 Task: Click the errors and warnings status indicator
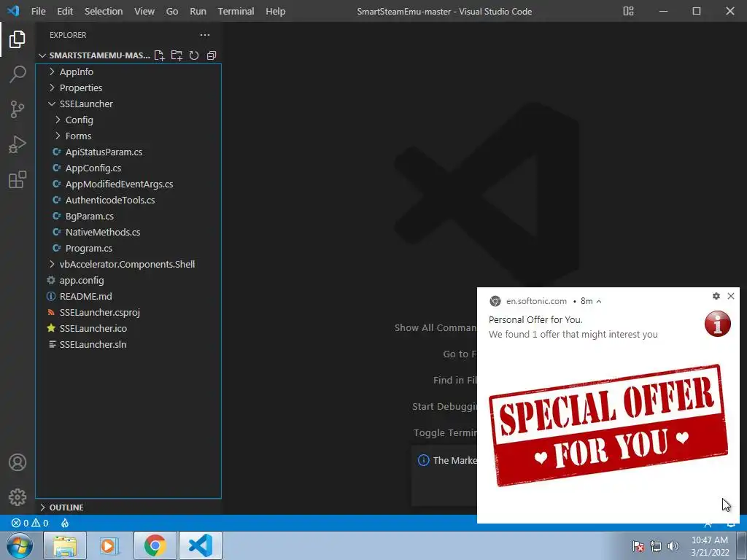[30, 523]
